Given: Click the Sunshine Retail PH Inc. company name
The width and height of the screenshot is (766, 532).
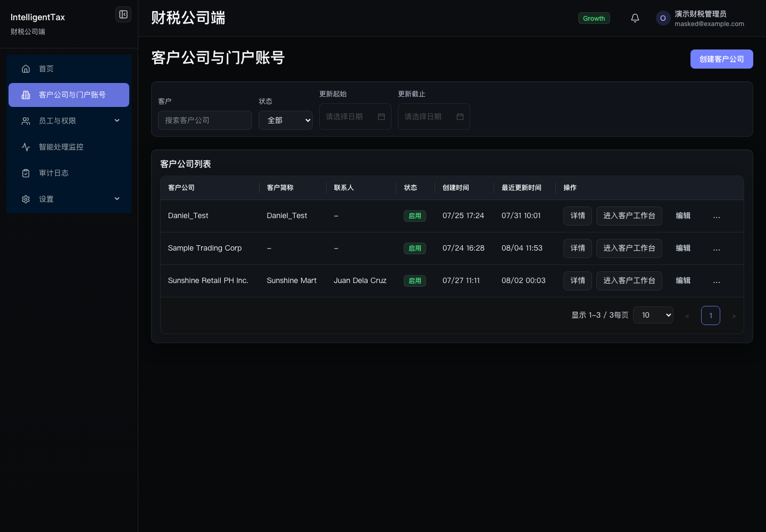Looking at the screenshot, I should 208,280.
